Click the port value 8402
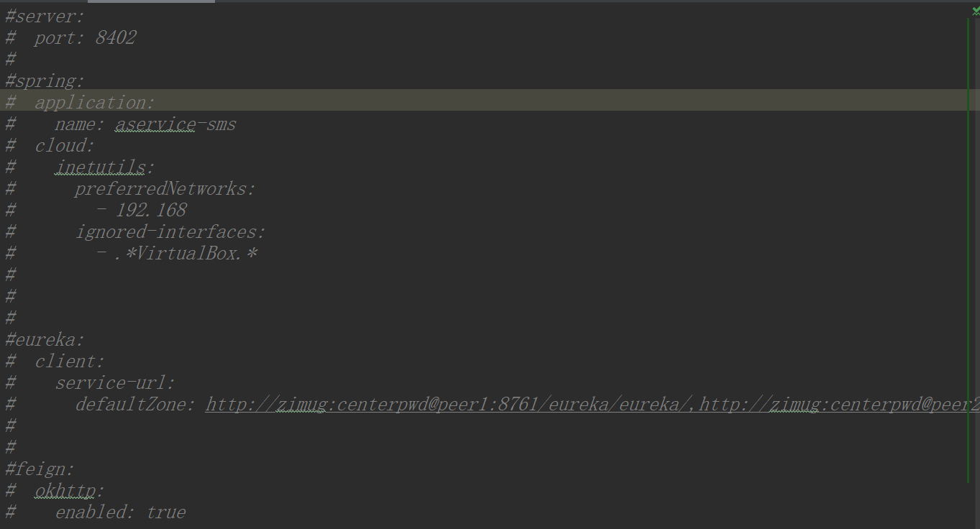Viewport: 980px width, 529px height. (x=116, y=38)
